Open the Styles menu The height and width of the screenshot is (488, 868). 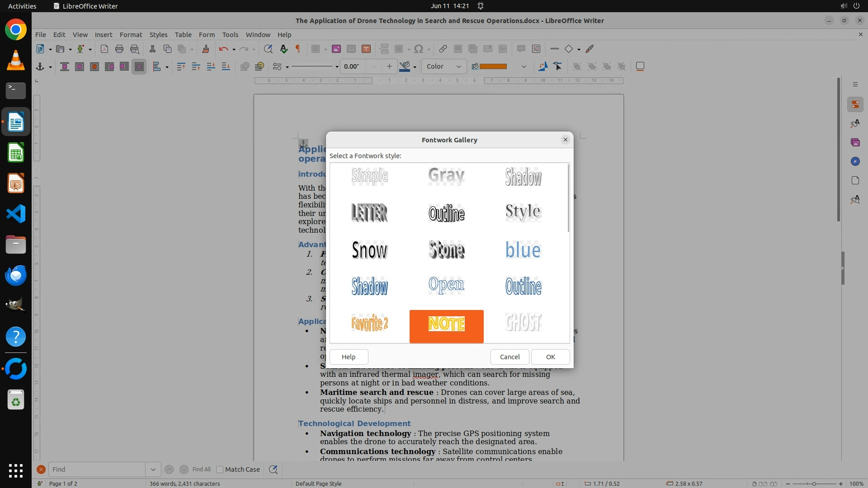[x=158, y=35]
